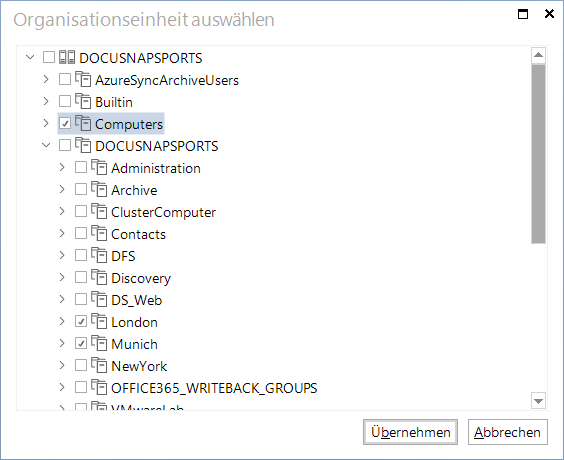Expand the Munich node
Image resolution: width=564 pixels, height=460 pixels.
[62, 343]
